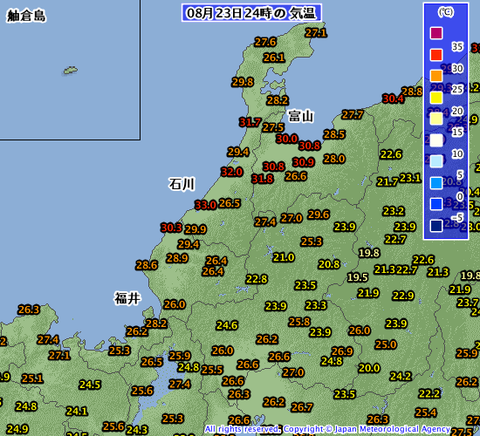Click the light blue legend swatch near 10
Screen dimensions: 480x436
(436, 161)
